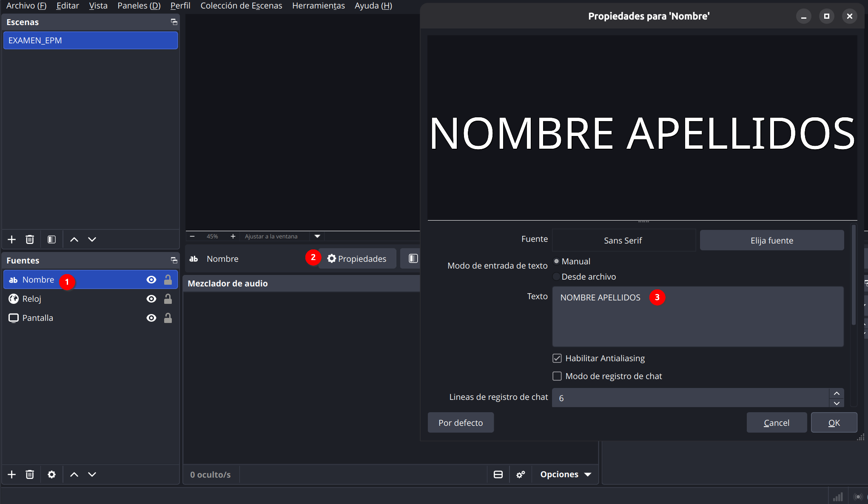The width and height of the screenshot is (868, 504).
Task: Delete selected scene with trash icon
Action: (x=30, y=239)
